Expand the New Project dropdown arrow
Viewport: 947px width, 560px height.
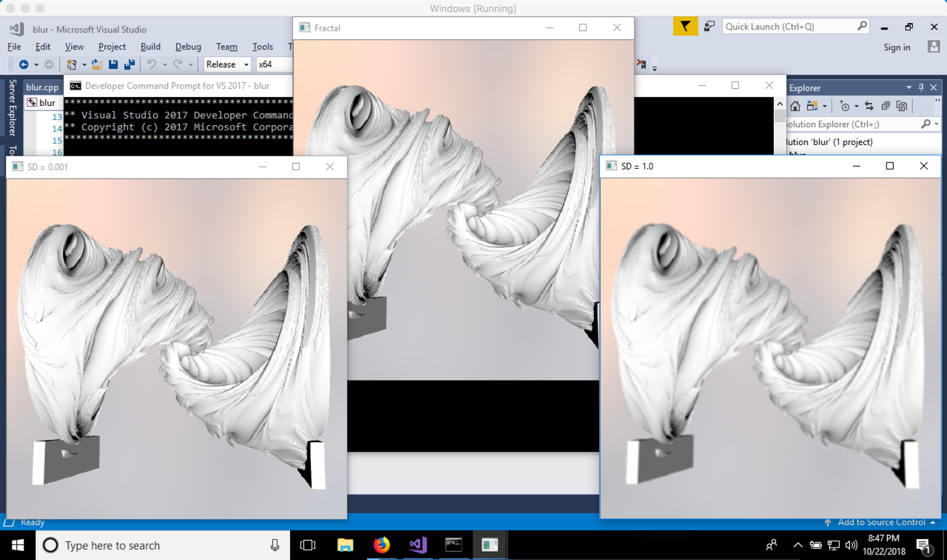click(x=84, y=64)
